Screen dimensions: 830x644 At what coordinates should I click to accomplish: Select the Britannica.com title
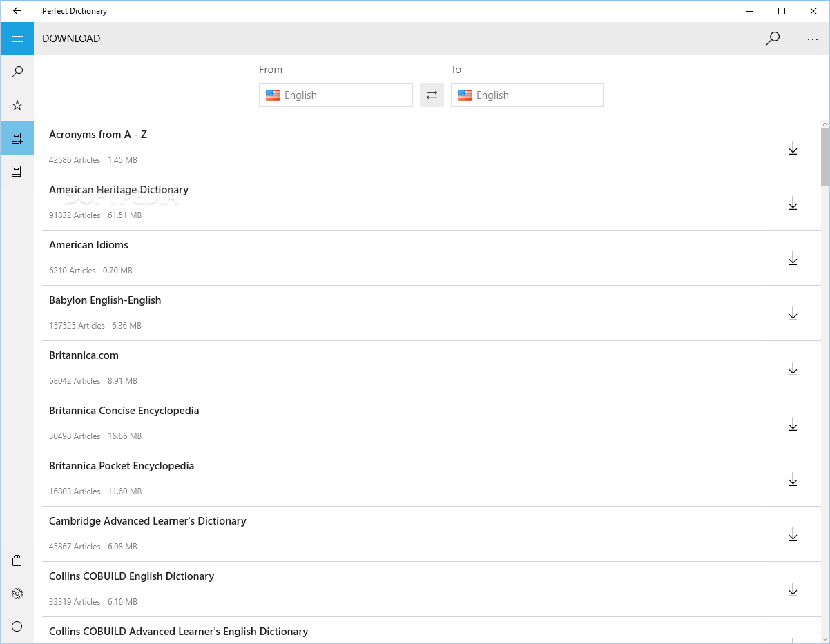point(84,355)
